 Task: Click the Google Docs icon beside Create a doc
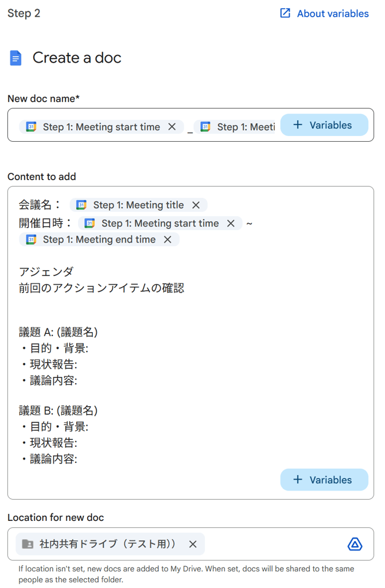coord(16,58)
